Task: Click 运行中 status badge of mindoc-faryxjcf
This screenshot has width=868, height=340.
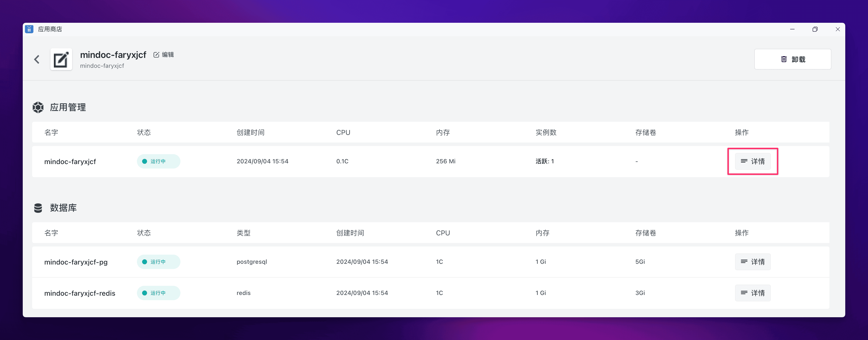Action: (158, 161)
